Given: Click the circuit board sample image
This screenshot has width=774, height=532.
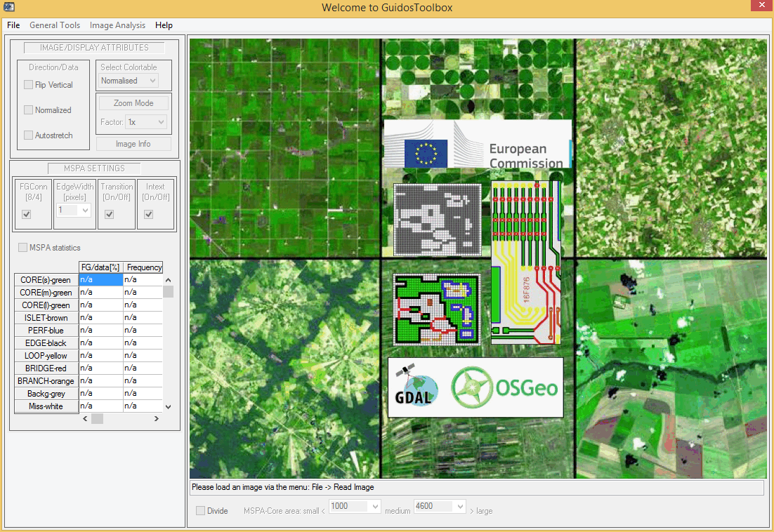Looking at the screenshot, I should (x=525, y=262).
